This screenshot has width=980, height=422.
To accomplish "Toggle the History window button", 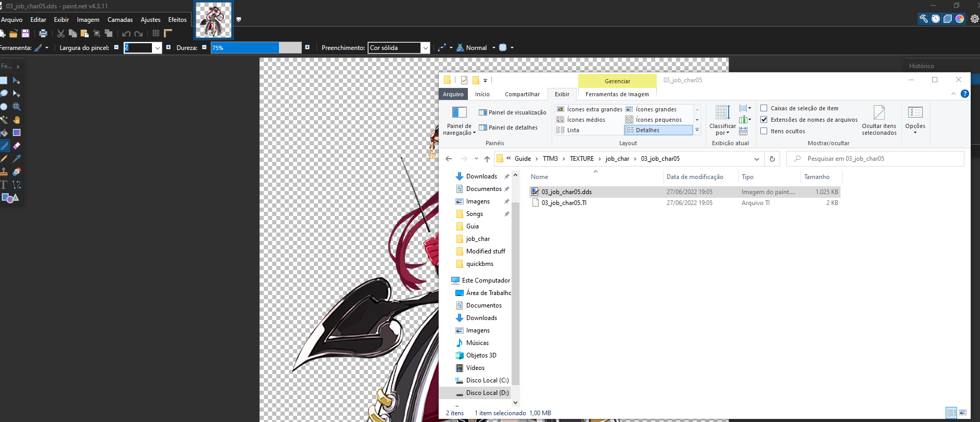I will coord(936,19).
